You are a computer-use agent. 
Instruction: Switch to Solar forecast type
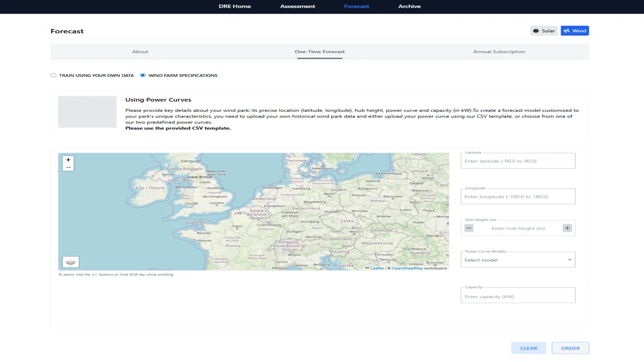[x=544, y=31]
